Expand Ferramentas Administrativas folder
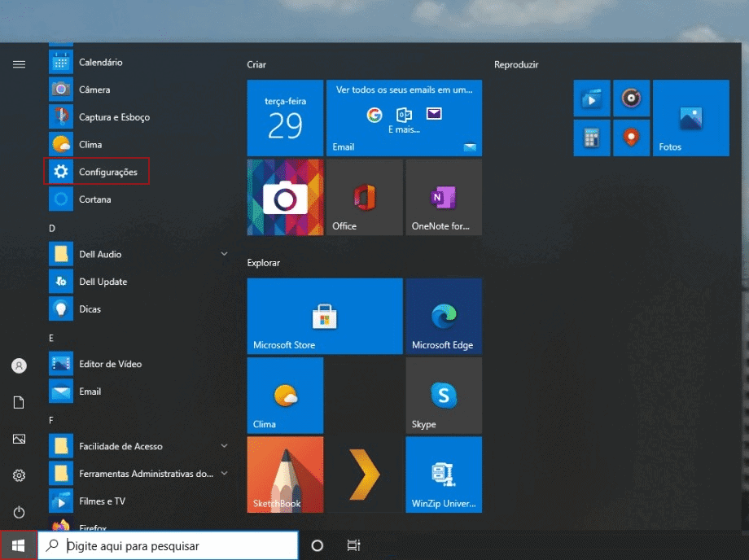Viewport: 749px width, 560px height. [x=138, y=473]
